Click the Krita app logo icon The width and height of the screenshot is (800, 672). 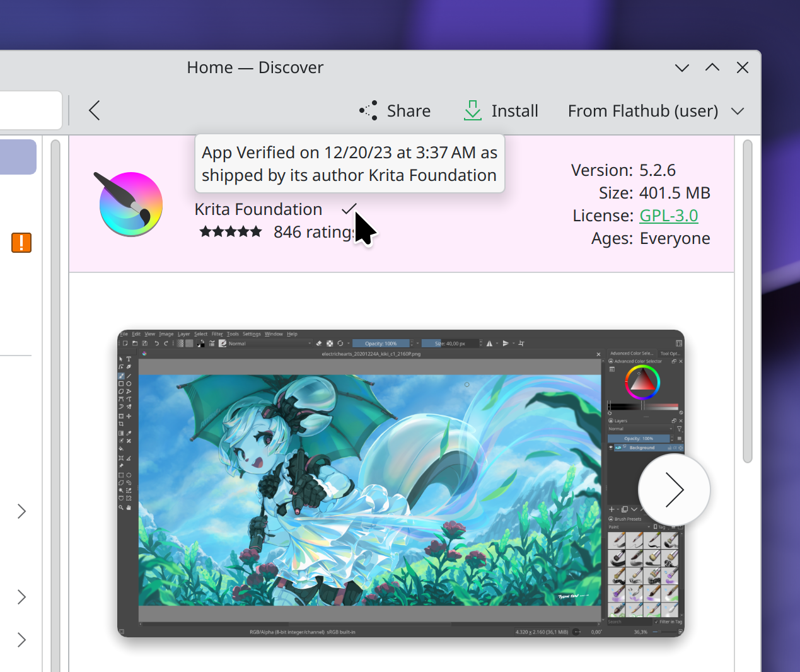pos(130,204)
